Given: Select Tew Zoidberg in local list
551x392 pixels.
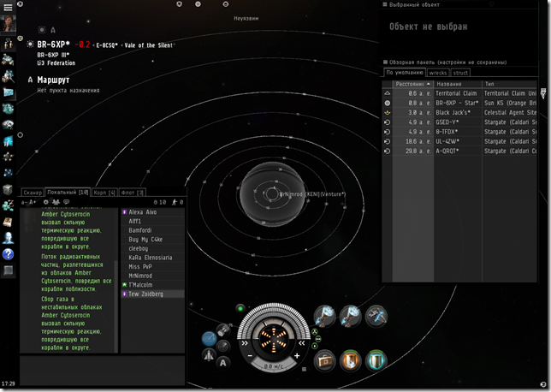Looking at the screenshot, I should (x=152, y=294).
